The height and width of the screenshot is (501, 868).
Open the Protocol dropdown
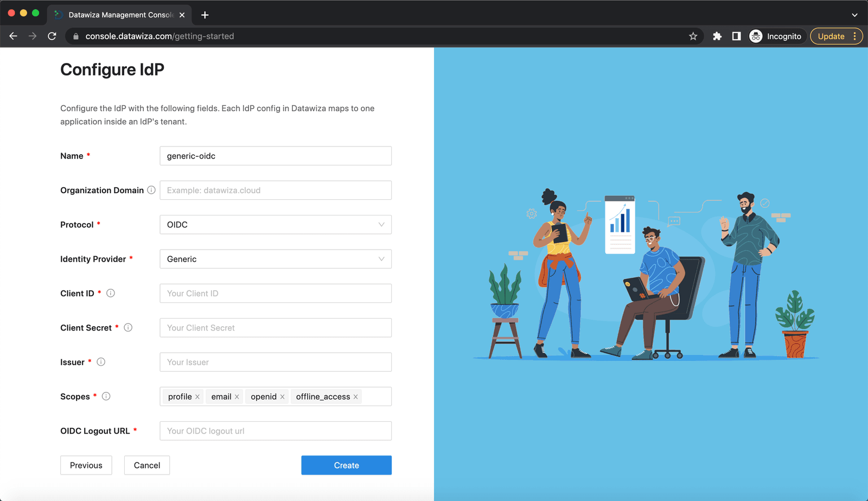tap(276, 225)
